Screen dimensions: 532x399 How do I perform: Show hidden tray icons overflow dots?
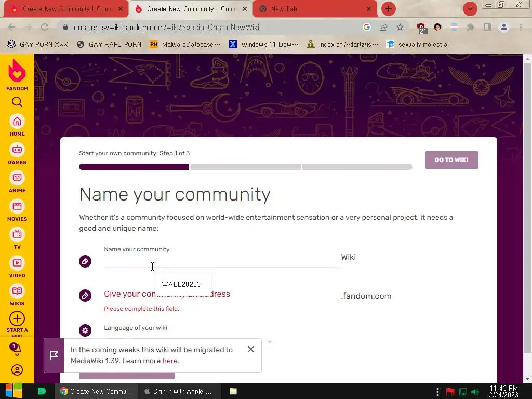437,392
